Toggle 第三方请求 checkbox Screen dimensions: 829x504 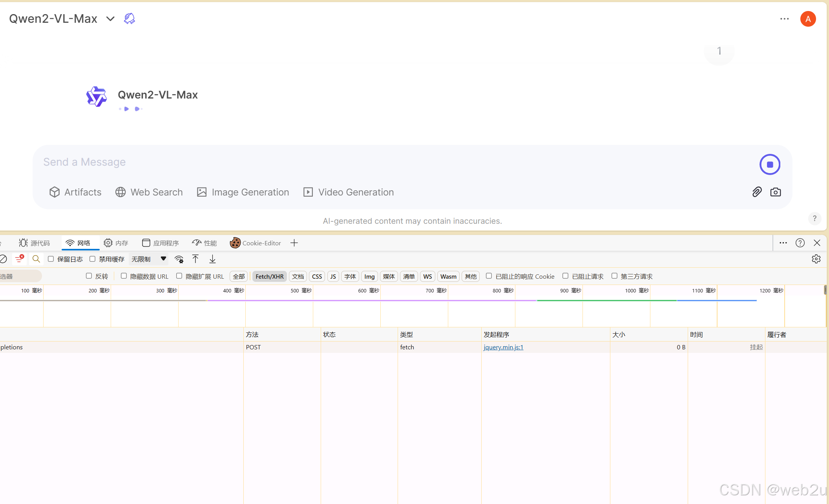[614, 276]
